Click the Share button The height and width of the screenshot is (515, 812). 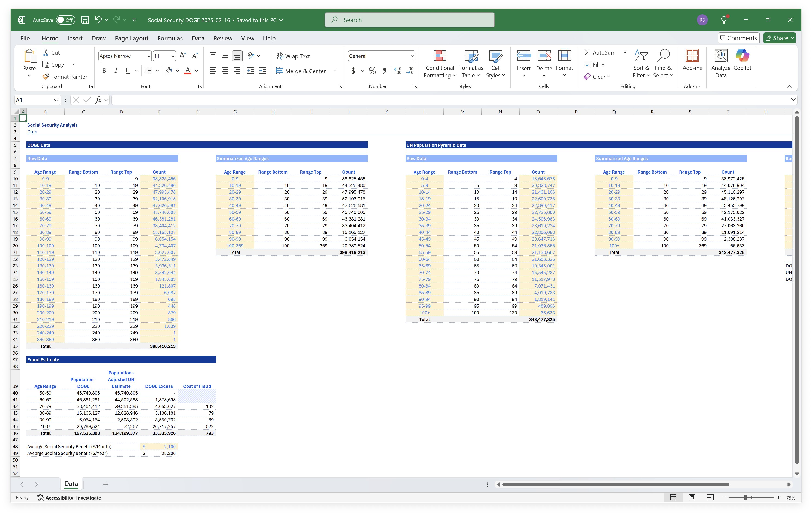(779, 38)
